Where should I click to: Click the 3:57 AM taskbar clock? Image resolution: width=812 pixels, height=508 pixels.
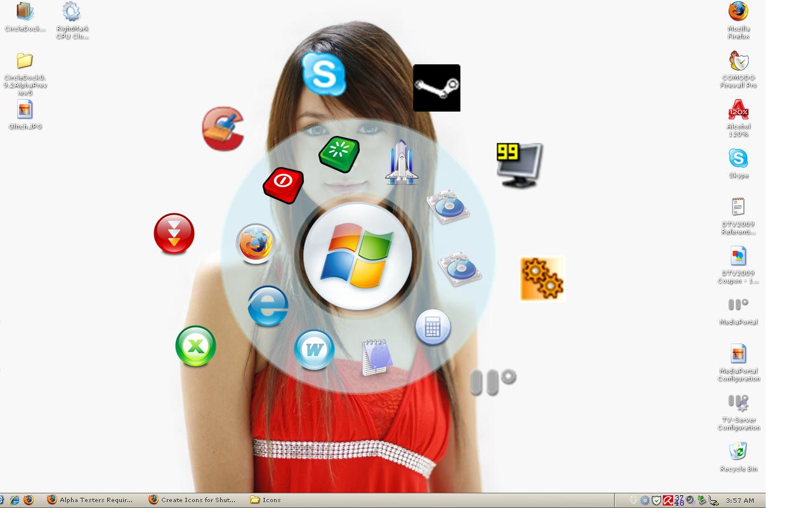point(740,500)
